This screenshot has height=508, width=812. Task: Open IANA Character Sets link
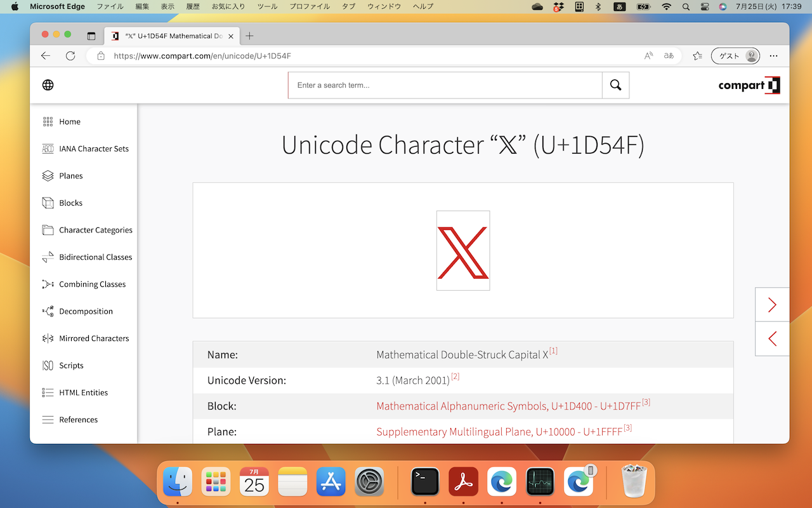click(94, 149)
